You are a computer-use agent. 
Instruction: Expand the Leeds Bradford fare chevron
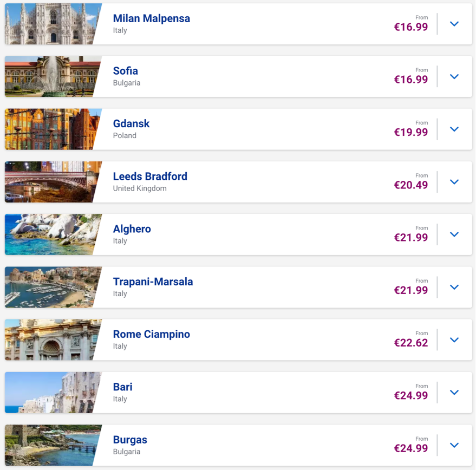coord(454,182)
